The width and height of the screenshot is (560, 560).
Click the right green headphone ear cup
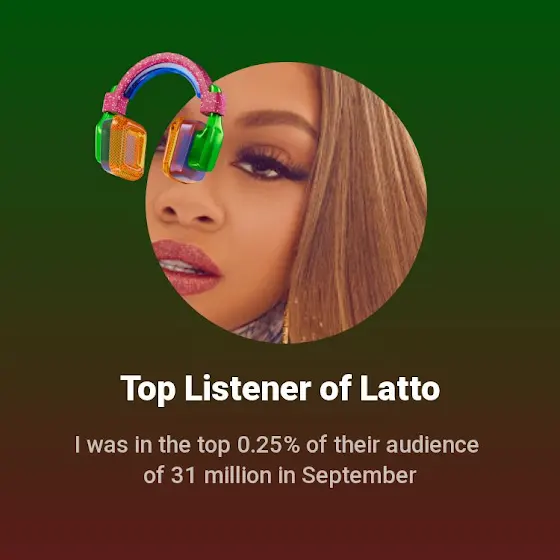205,143
